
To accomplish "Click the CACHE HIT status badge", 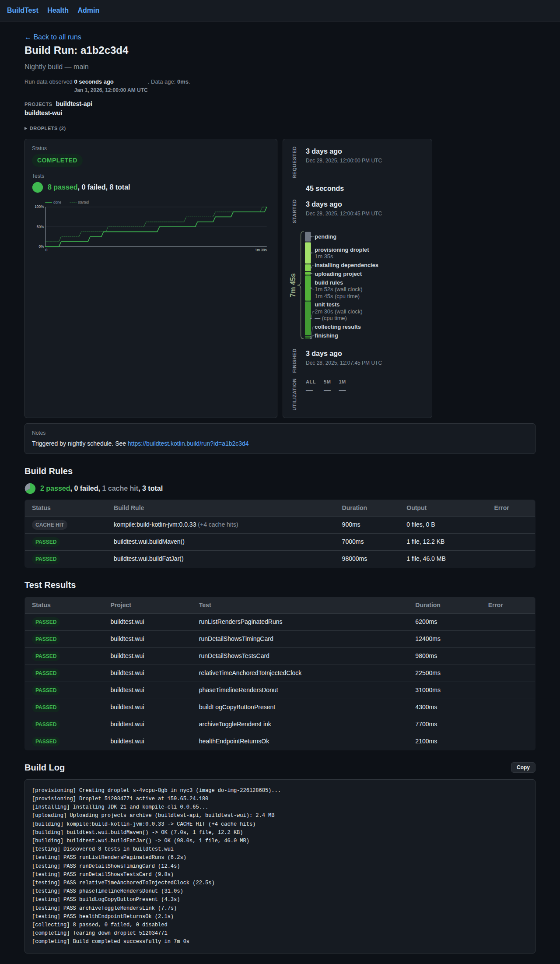I will tap(50, 525).
